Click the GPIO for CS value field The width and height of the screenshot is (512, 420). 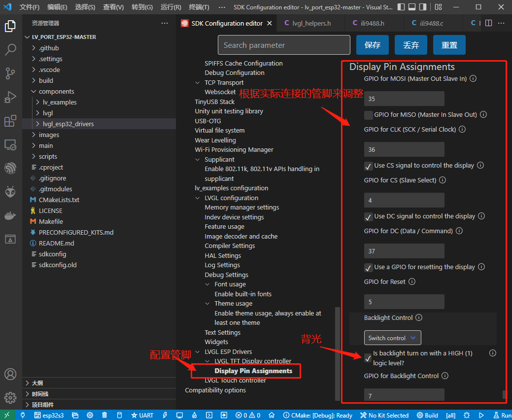tap(404, 200)
